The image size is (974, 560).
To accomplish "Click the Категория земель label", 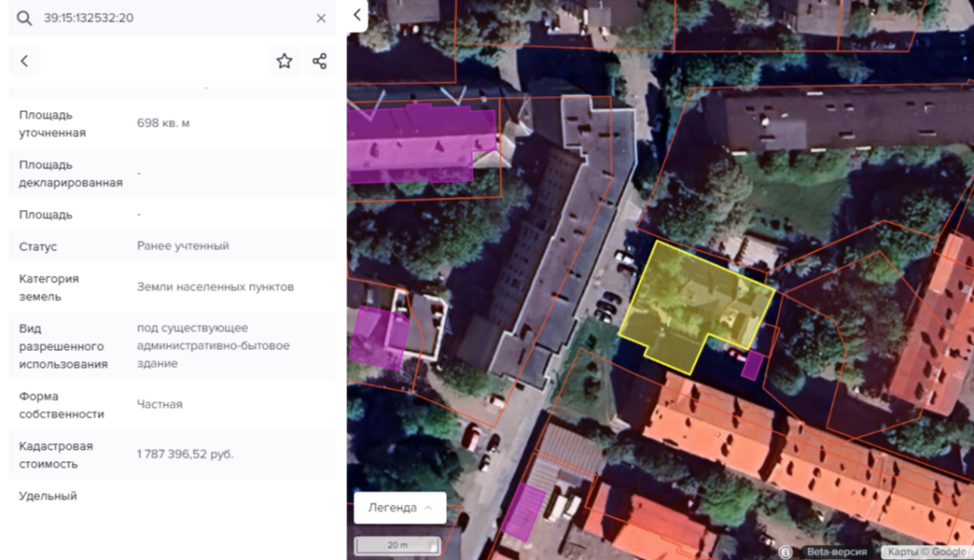I will tap(49, 287).
